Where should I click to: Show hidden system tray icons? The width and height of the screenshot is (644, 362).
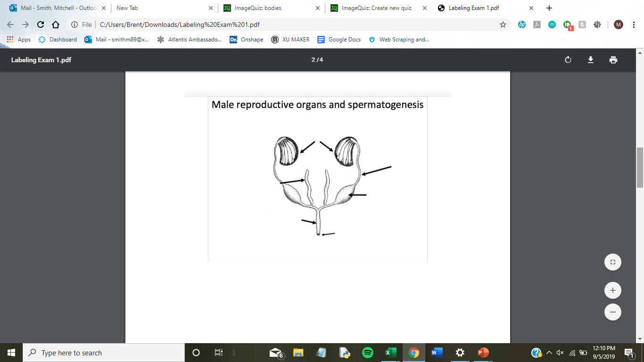pos(549,353)
